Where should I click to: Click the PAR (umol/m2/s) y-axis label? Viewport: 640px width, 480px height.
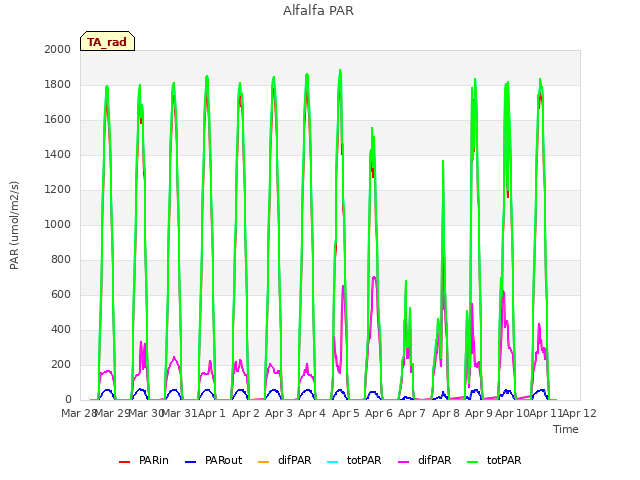14,225
